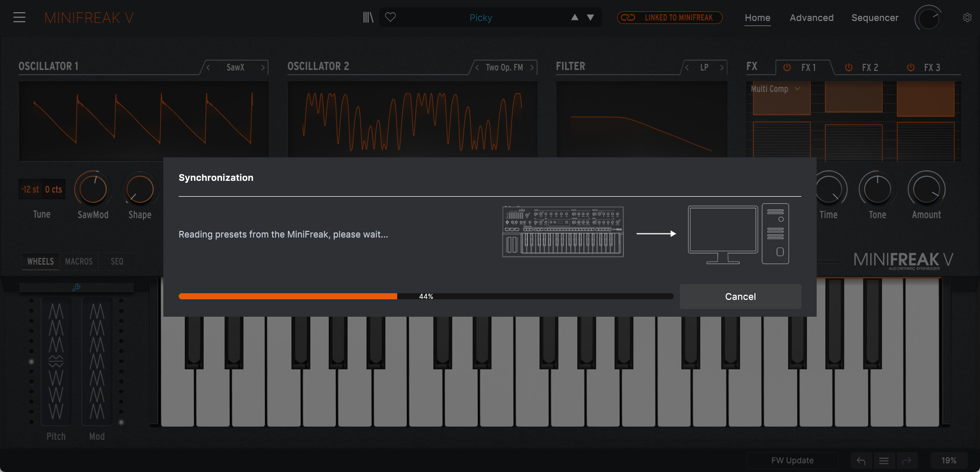The height and width of the screenshot is (472, 980).
Task: Open settings gear icon
Action: [x=967, y=17]
